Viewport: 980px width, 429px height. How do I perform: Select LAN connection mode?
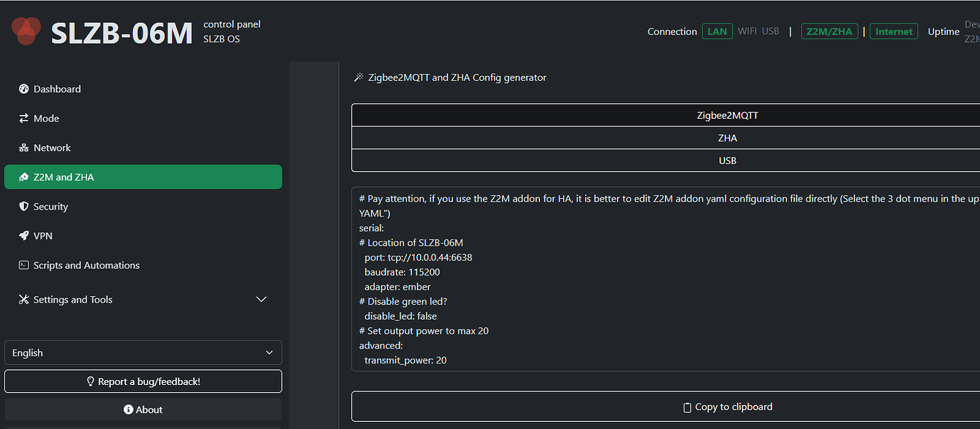coord(717,31)
